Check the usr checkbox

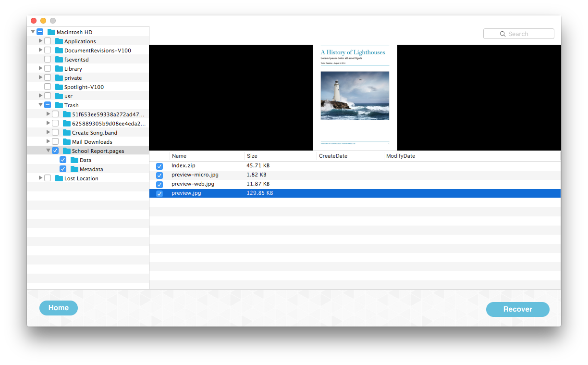48,96
